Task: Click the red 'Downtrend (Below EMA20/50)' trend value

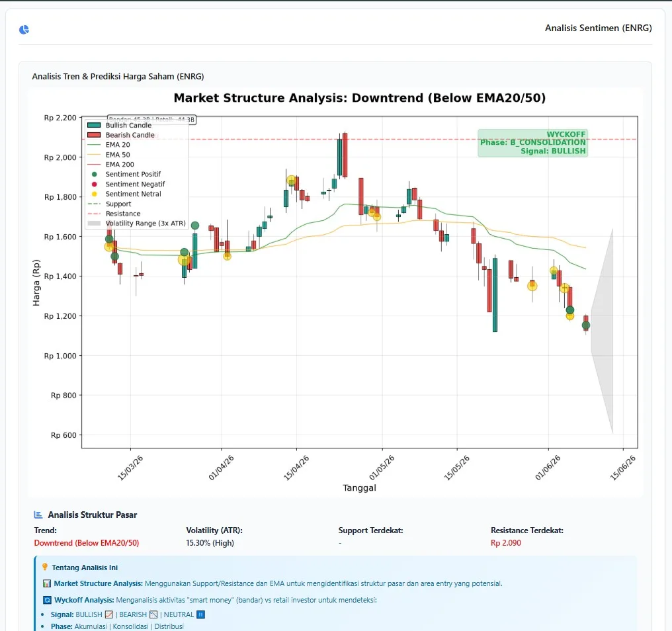Action: pyautogui.click(x=87, y=543)
